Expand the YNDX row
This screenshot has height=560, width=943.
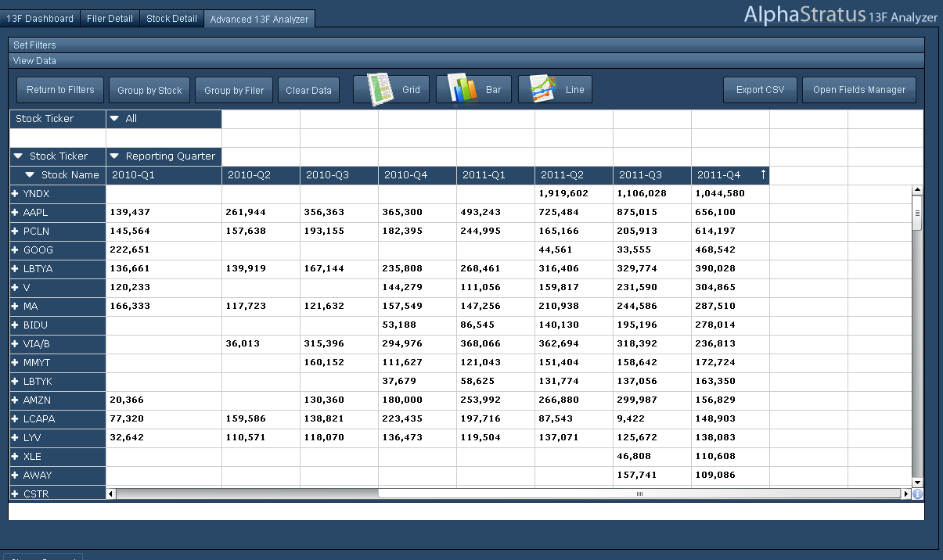pos(15,193)
